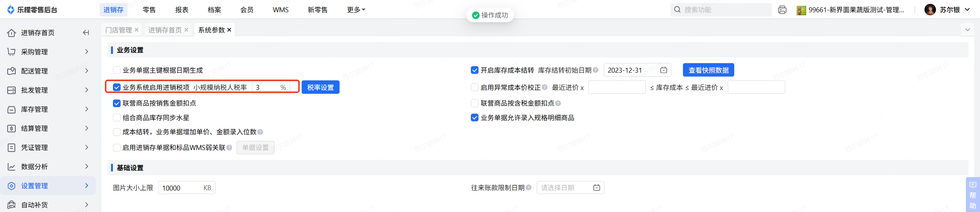Open the 更多 dropdown menu

click(356, 10)
